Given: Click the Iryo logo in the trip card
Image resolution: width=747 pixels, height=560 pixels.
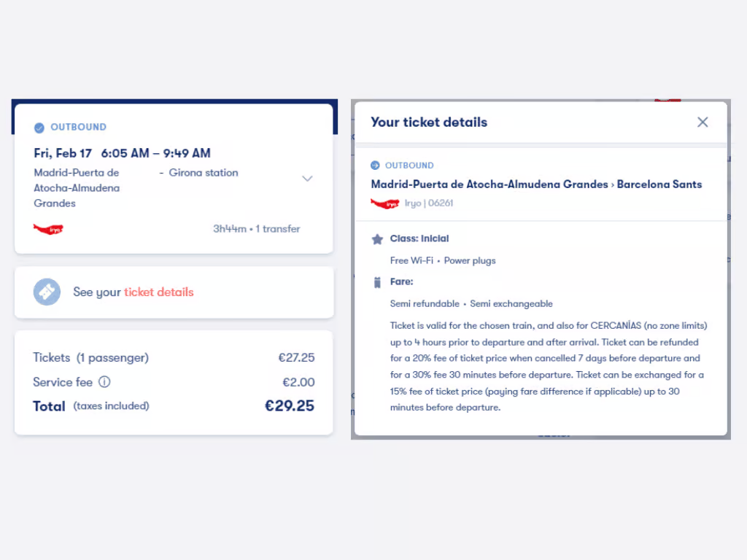Looking at the screenshot, I should coord(48,229).
